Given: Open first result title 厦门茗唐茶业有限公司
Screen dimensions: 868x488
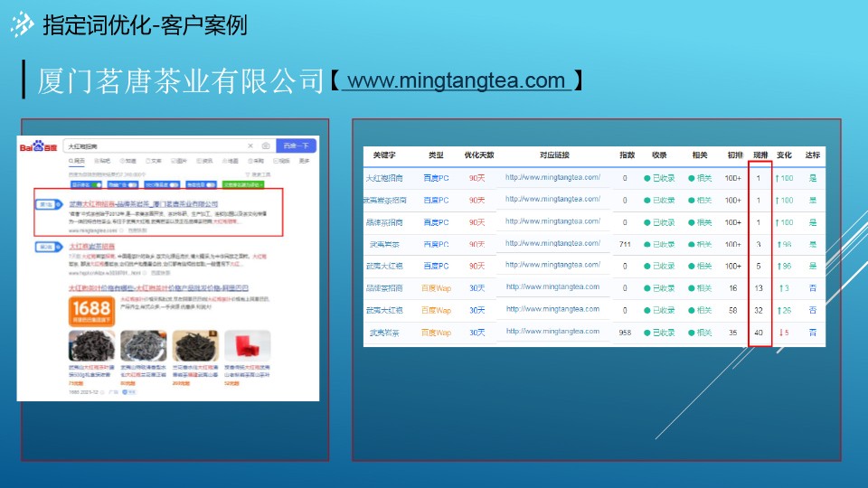Looking at the screenshot, I should [144, 204].
